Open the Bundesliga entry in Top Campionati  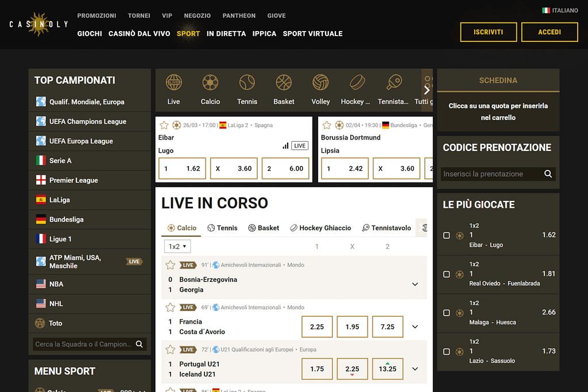tap(90, 220)
